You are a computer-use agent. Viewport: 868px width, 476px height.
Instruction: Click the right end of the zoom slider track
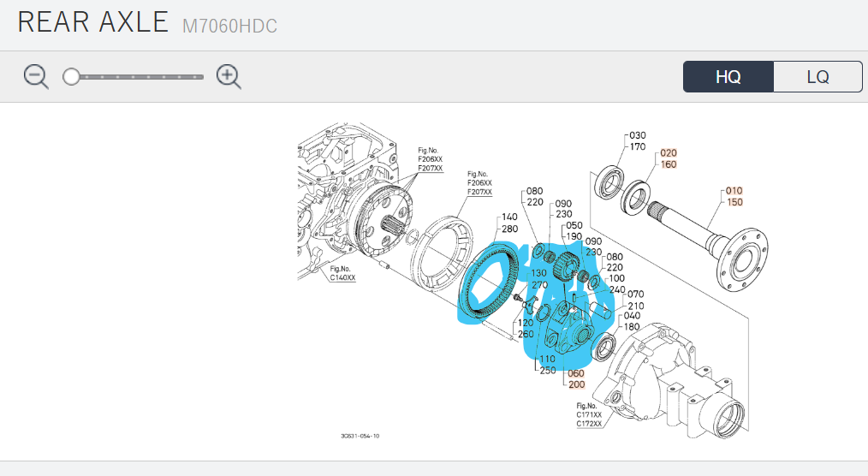click(x=201, y=77)
